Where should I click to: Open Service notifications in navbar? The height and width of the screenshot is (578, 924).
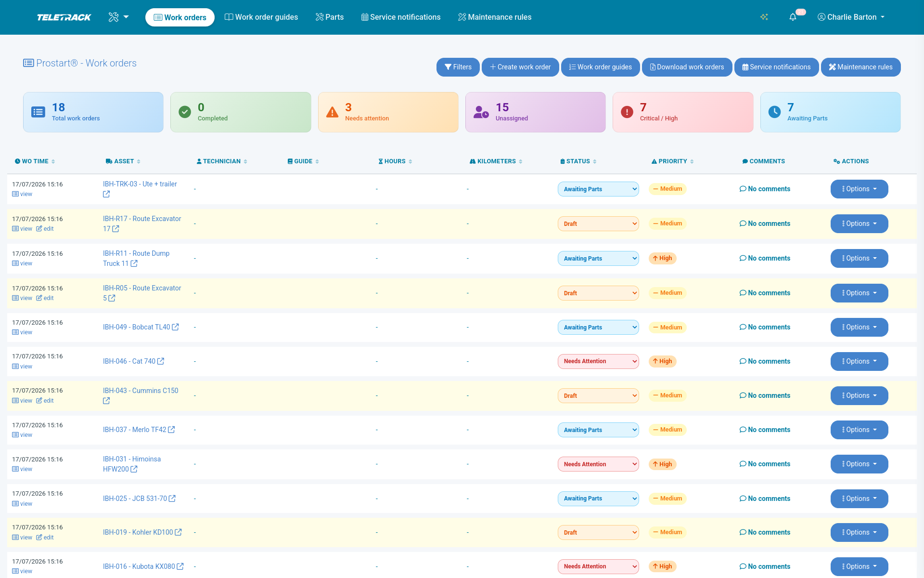(x=401, y=17)
